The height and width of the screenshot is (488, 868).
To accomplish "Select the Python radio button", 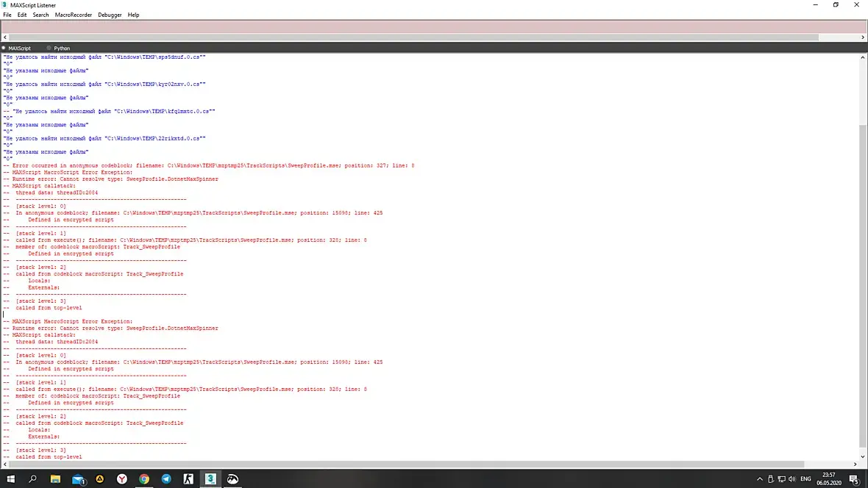I will point(58,48).
